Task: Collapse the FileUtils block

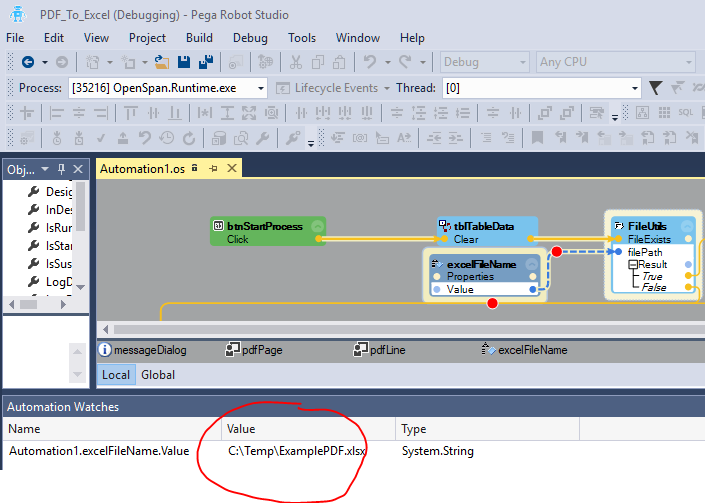Action: coord(687,226)
